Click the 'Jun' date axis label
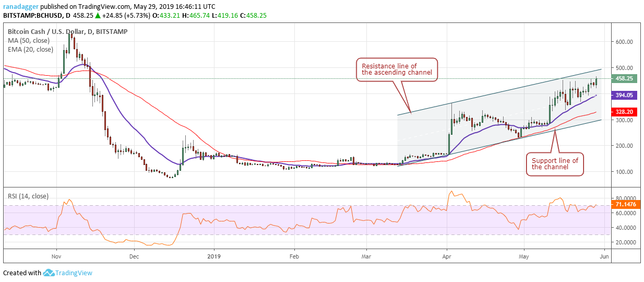644x282 pixels. click(x=604, y=256)
